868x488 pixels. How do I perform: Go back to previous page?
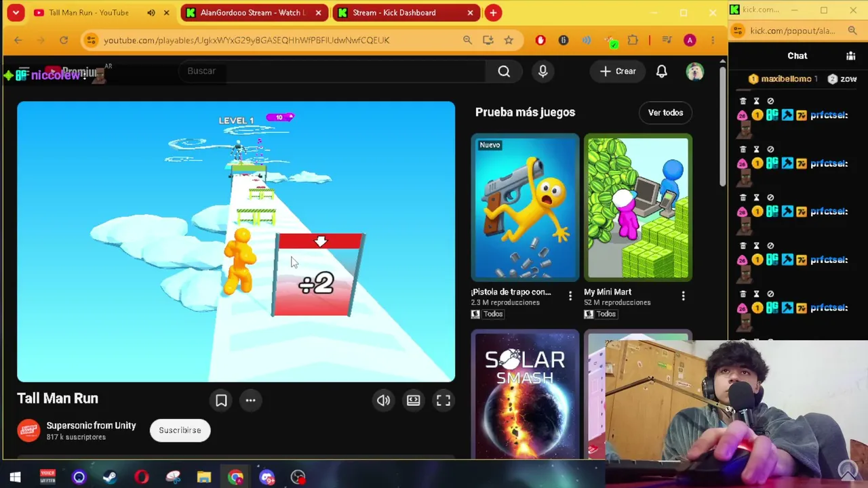point(18,40)
